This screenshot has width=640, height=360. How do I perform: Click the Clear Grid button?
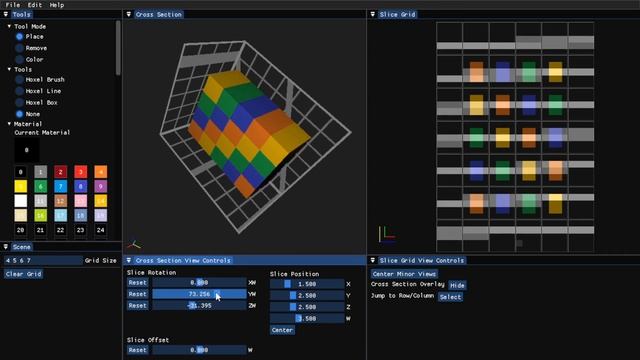pyautogui.click(x=23, y=274)
